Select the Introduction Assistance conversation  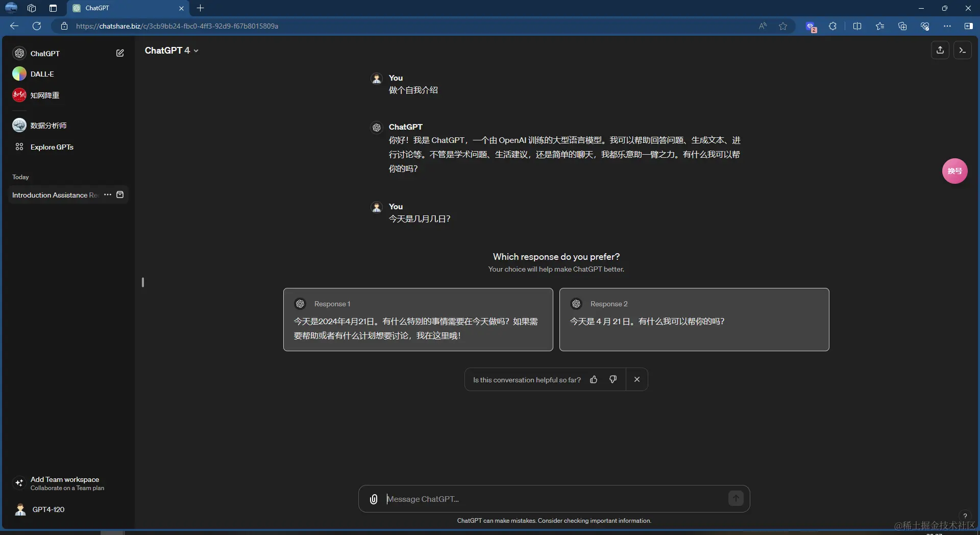click(55, 195)
